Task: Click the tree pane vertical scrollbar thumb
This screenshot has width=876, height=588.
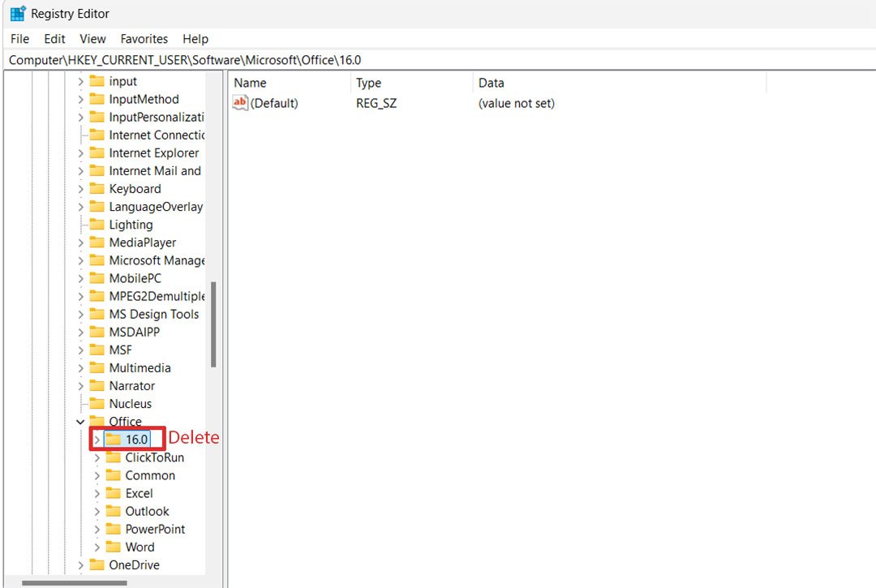Action: point(213,324)
